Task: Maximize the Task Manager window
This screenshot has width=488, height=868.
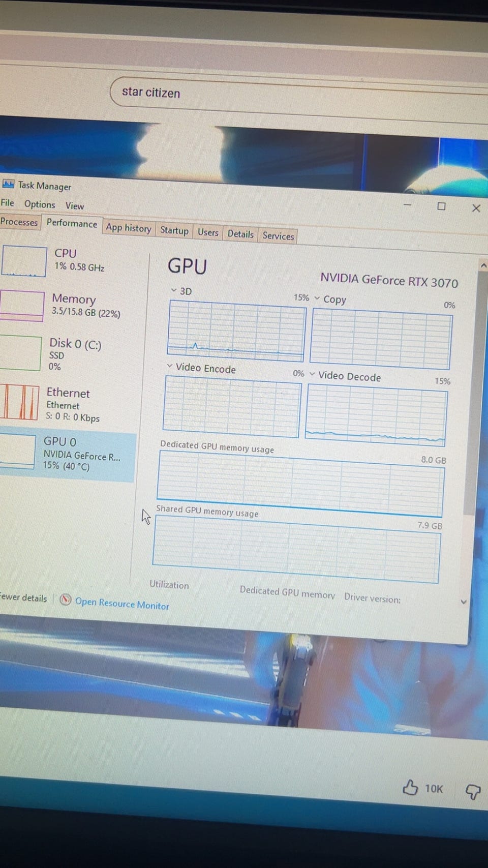Action: click(x=441, y=206)
